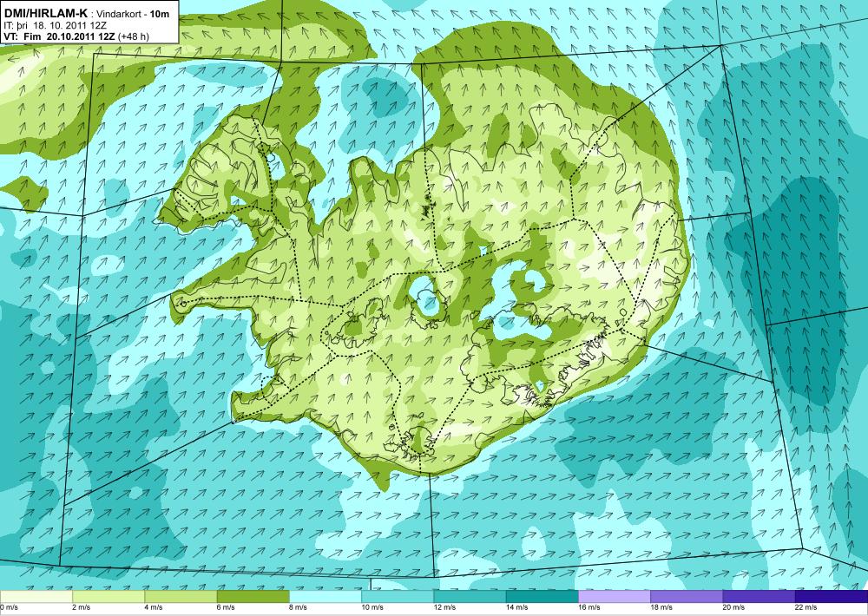This screenshot has height=616, width=868.
Task: Select the 18 m/s purple legend swatch
Action: 687,597
